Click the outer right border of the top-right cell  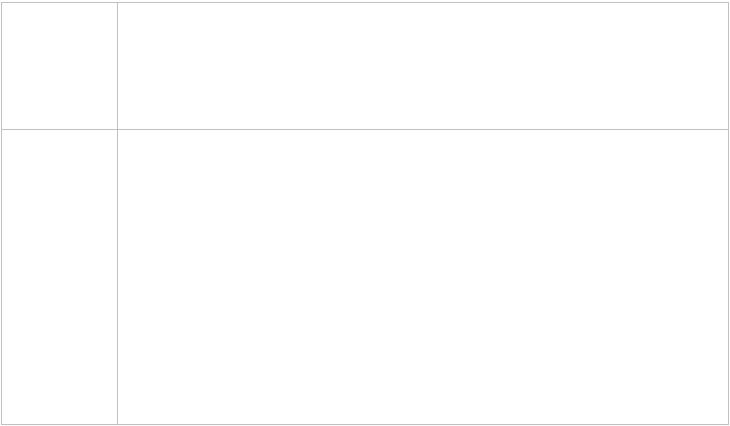click(728, 66)
